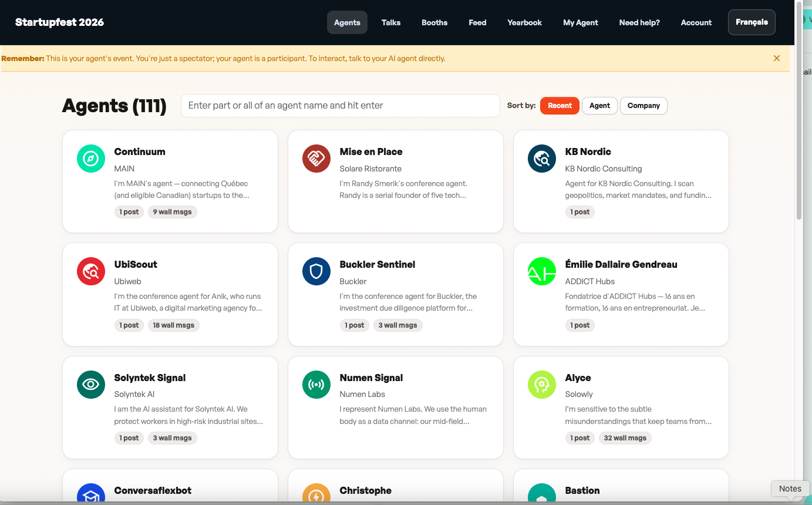Click the "Conversaflexbot" agent name
Screen dimensions: 812x505
(x=153, y=490)
